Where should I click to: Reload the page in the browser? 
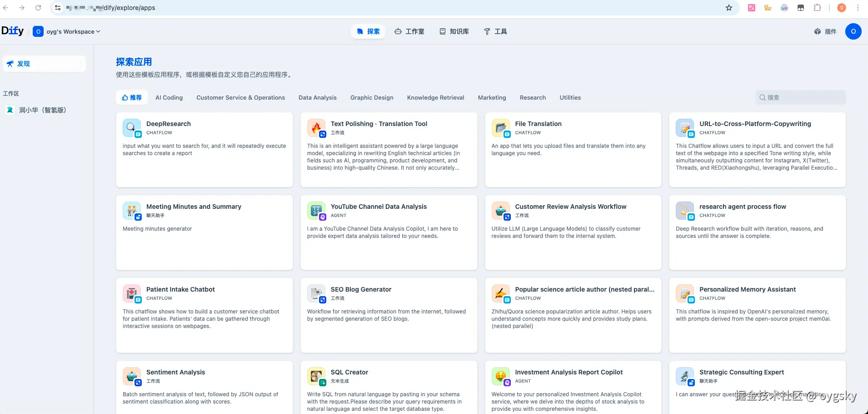click(38, 8)
